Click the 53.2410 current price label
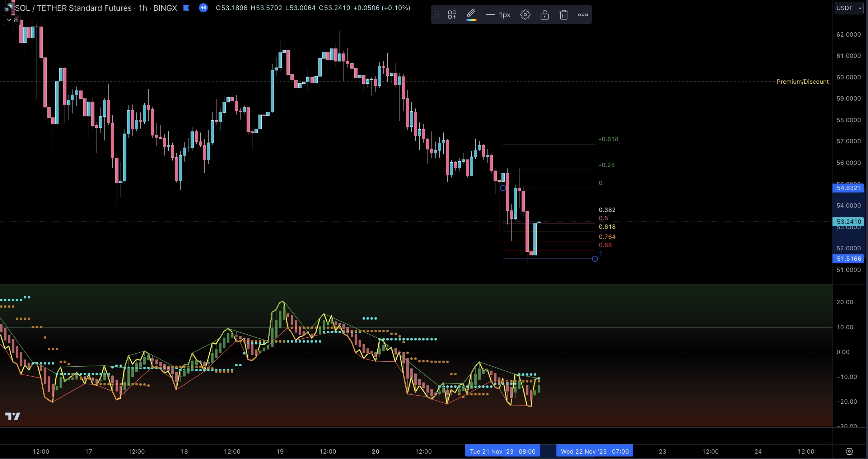 [x=849, y=222]
